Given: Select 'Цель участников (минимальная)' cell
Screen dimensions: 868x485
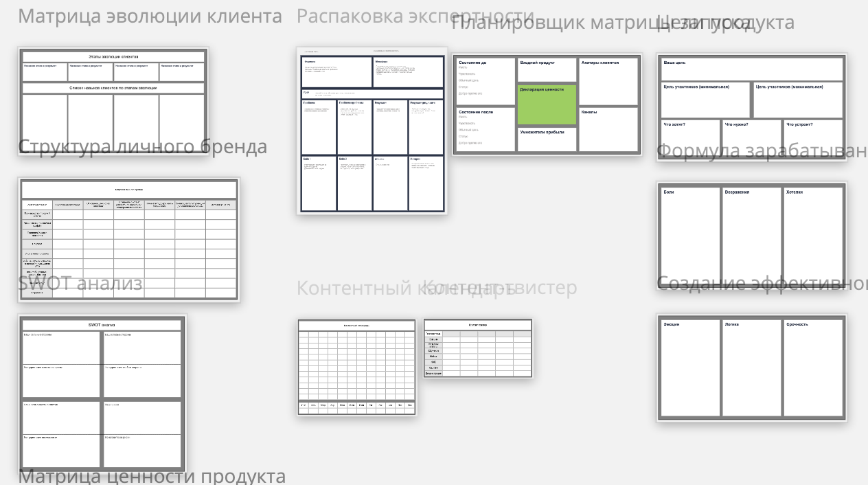Looking at the screenshot, I should pyautogui.click(x=705, y=100).
